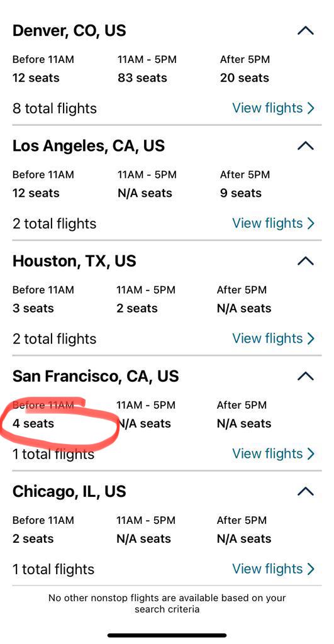Select circled San Francisco 4 seats
The width and height of the screenshot is (334, 644).
(x=33, y=423)
